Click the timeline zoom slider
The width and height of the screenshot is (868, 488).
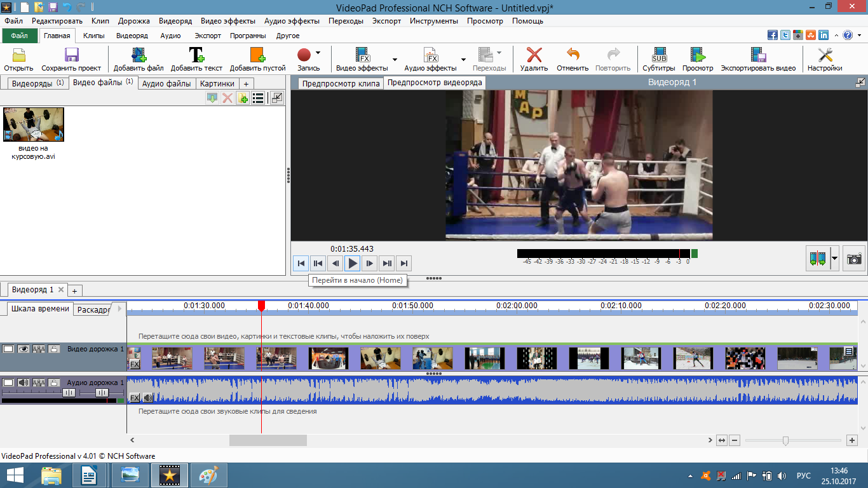(x=785, y=440)
